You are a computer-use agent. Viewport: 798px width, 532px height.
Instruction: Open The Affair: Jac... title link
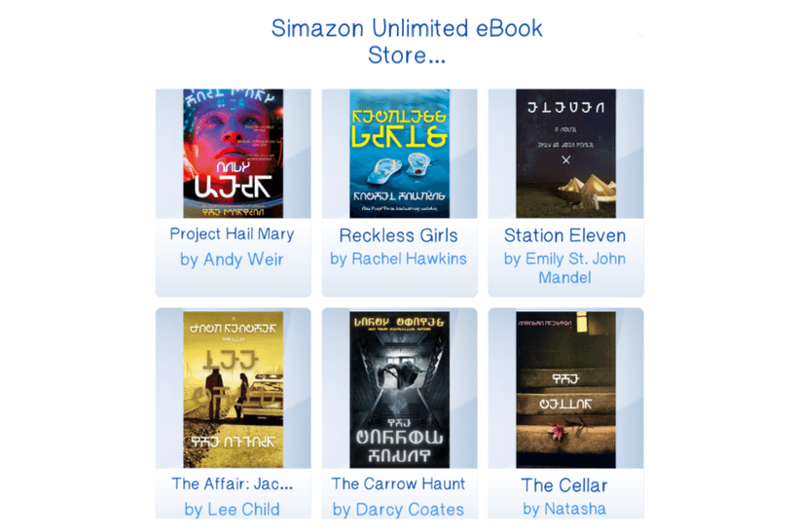click(x=232, y=483)
